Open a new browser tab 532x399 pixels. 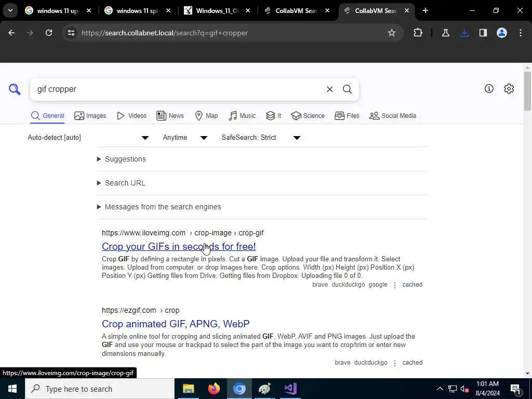tap(425, 10)
